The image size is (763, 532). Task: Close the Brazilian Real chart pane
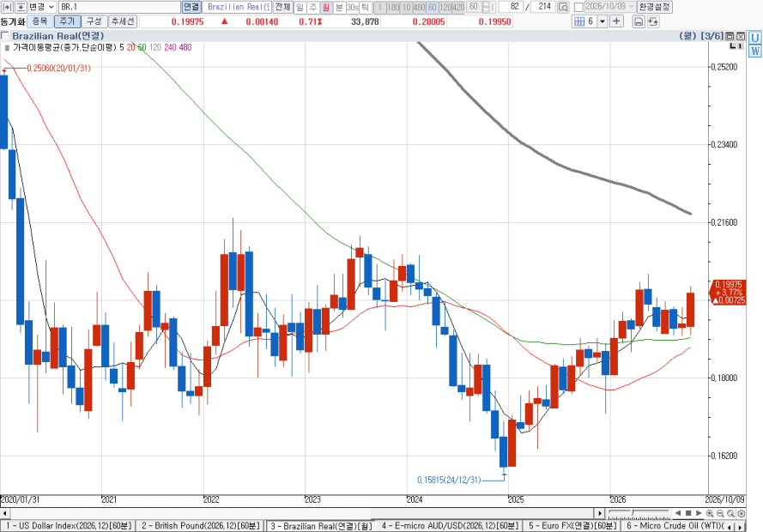coord(740,36)
